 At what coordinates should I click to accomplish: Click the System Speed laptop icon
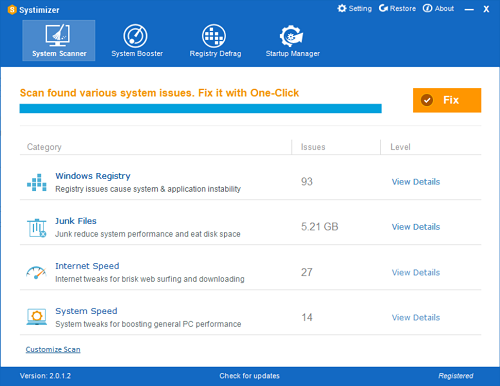tap(37, 317)
